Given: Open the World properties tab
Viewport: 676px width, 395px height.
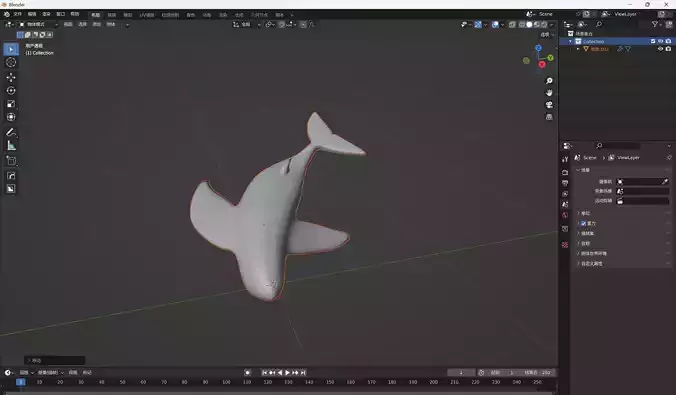Looking at the screenshot, I should pos(565,215).
